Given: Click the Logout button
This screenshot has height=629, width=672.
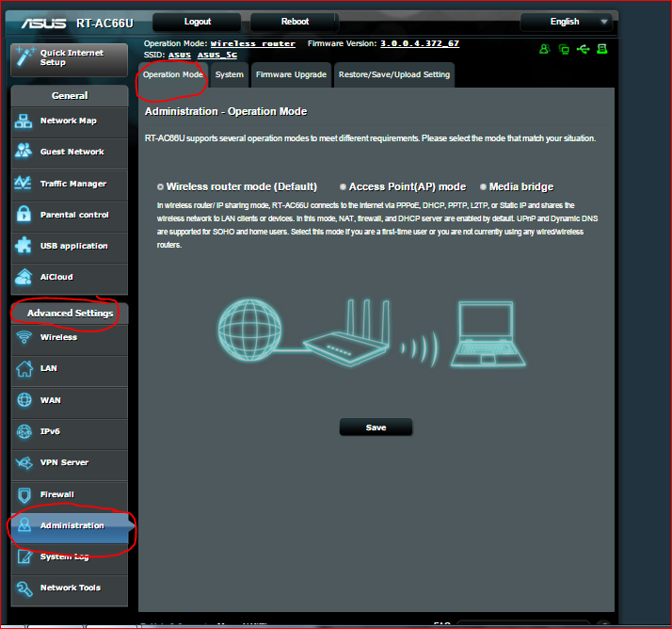Looking at the screenshot, I should tap(197, 22).
